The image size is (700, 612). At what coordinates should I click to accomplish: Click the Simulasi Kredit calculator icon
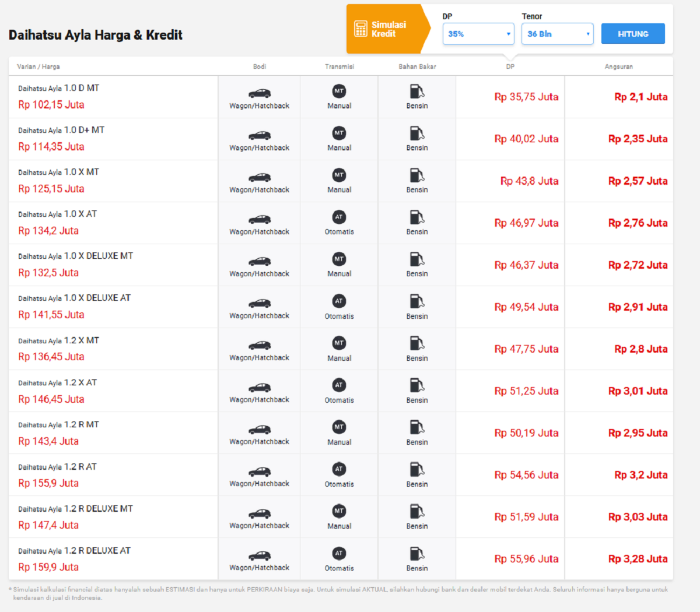360,29
